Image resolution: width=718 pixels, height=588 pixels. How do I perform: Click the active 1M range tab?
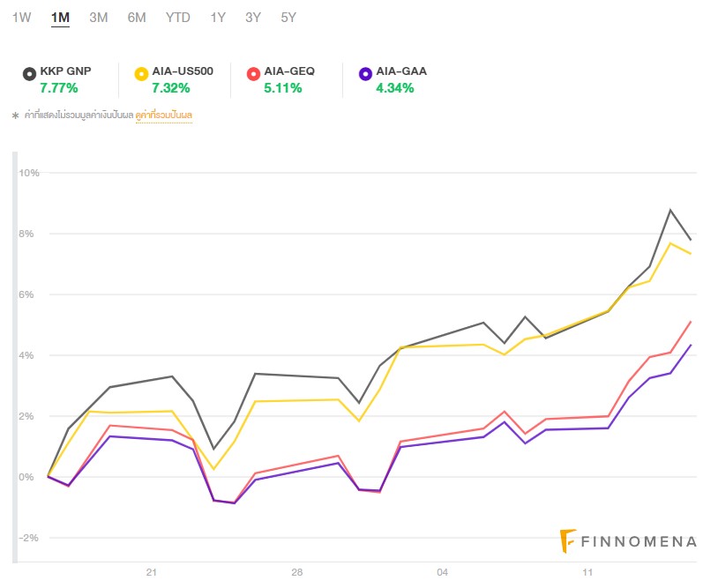[60, 18]
